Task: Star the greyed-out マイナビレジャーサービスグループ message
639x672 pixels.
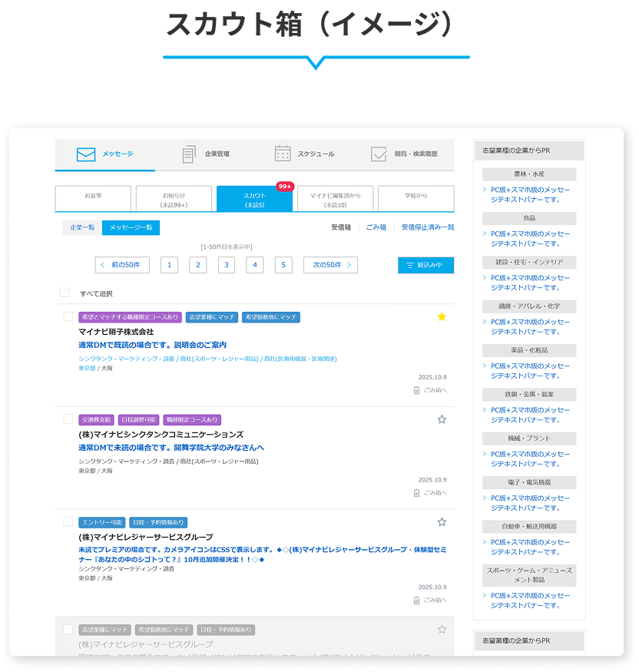Action: [442, 629]
